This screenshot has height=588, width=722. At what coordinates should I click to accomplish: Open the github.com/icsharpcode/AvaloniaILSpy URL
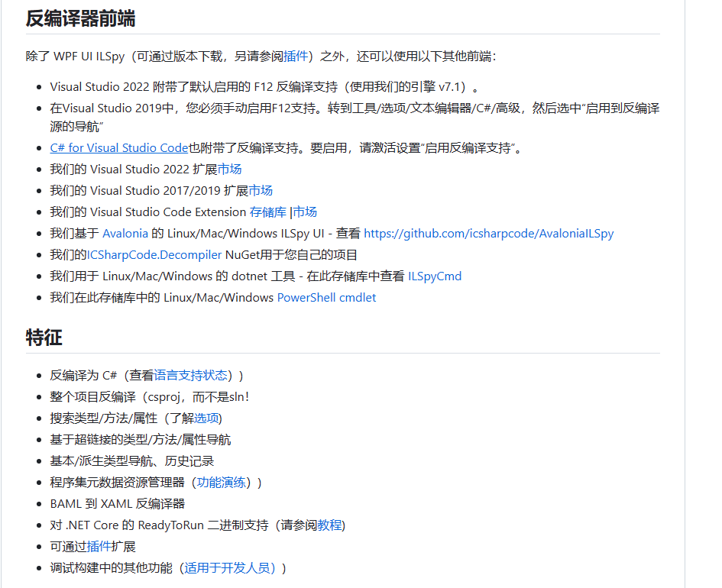tap(488, 234)
